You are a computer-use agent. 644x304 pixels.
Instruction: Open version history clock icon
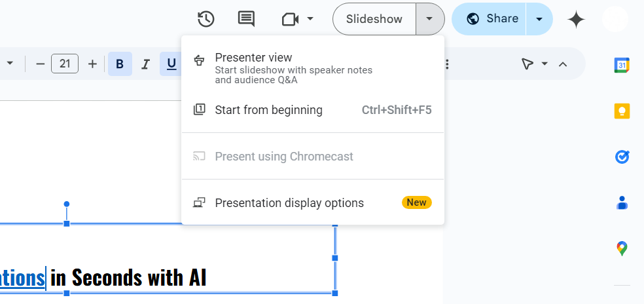[x=206, y=19]
